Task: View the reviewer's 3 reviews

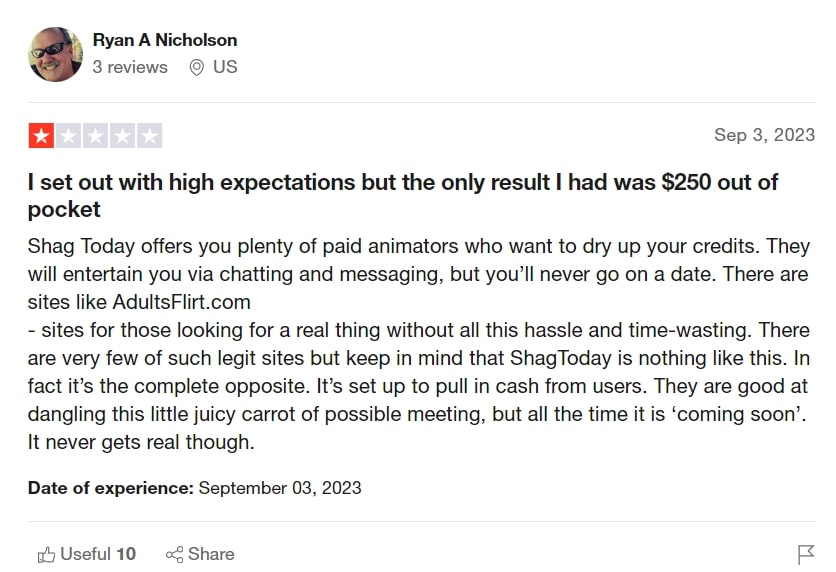Action: tap(130, 68)
